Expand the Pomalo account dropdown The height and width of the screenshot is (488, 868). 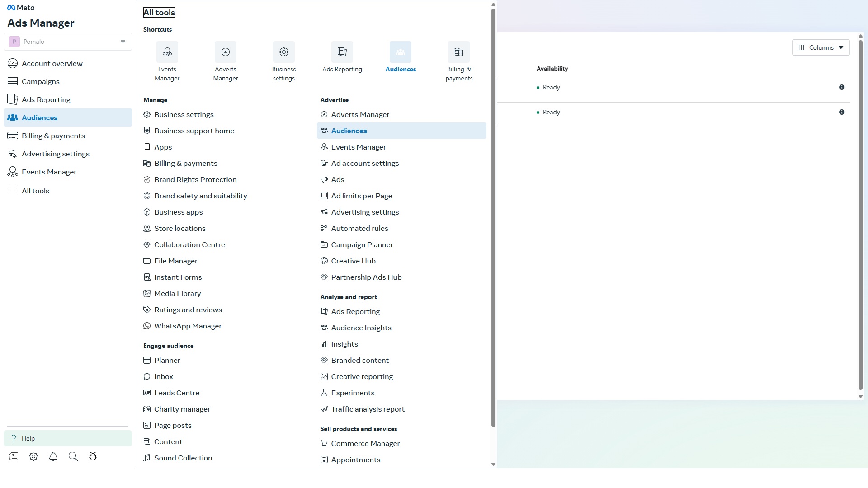[x=68, y=42]
